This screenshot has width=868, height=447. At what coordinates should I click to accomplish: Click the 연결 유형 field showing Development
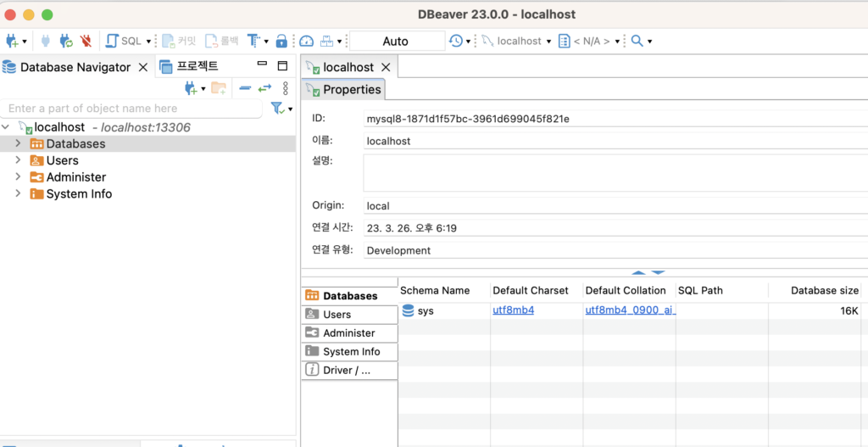point(615,250)
